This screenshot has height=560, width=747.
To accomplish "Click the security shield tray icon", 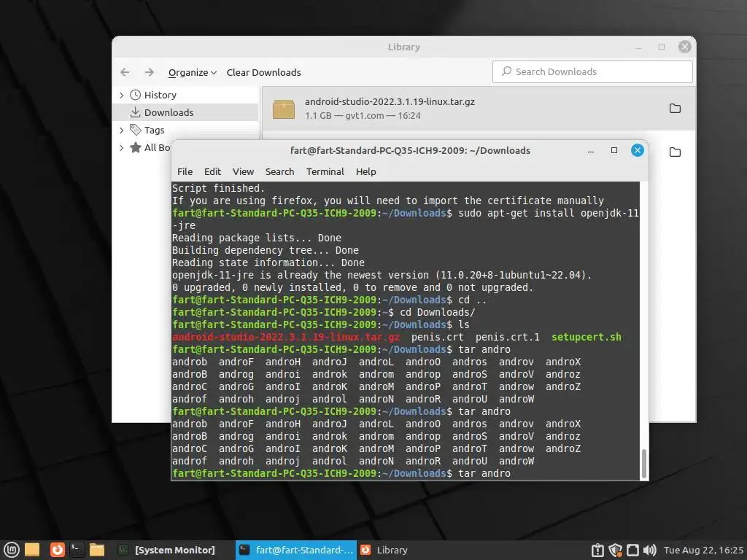I will point(615,551).
